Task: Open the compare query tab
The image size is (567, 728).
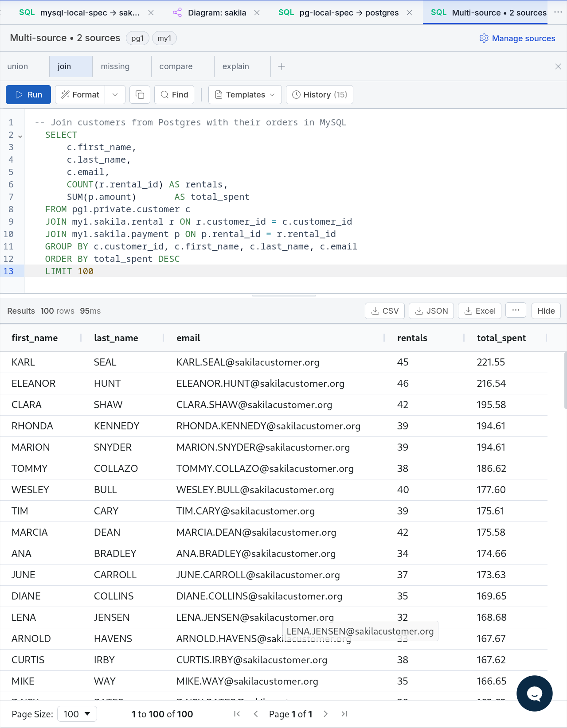Action: pos(183,66)
